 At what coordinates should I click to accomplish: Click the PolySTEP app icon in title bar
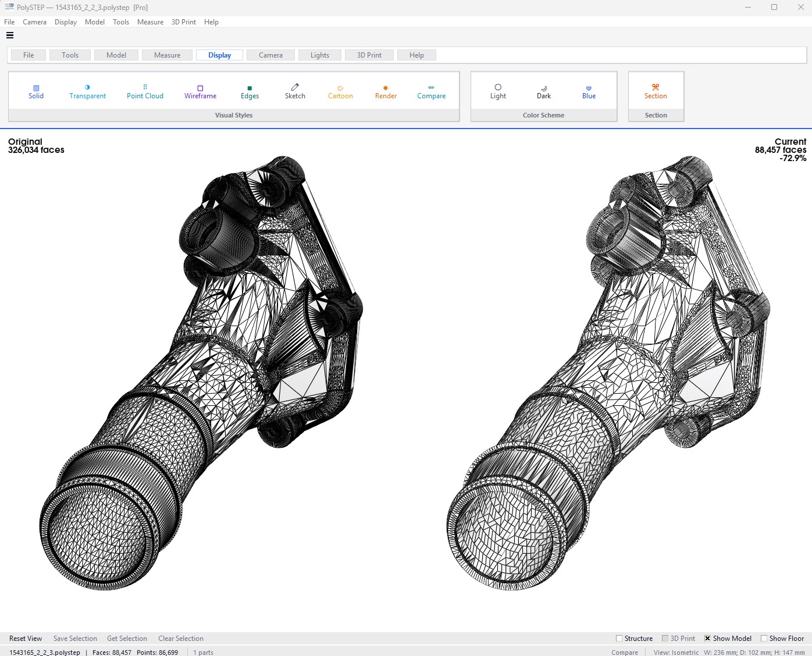[9, 7]
